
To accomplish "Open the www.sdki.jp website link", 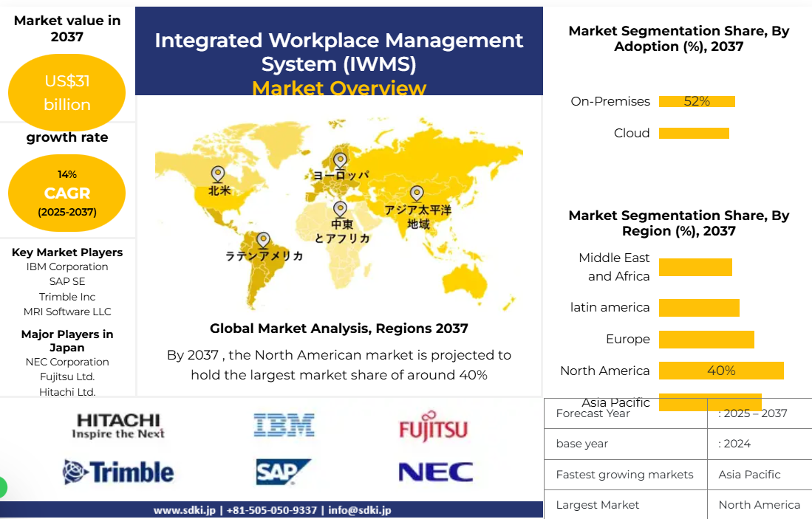I will pyautogui.click(x=184, y=510).
